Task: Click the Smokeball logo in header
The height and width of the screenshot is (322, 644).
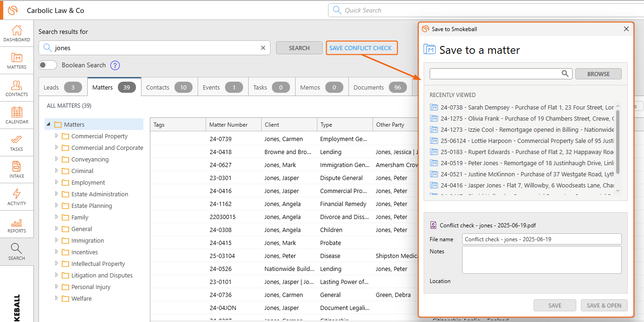Action: coord(13,10)
